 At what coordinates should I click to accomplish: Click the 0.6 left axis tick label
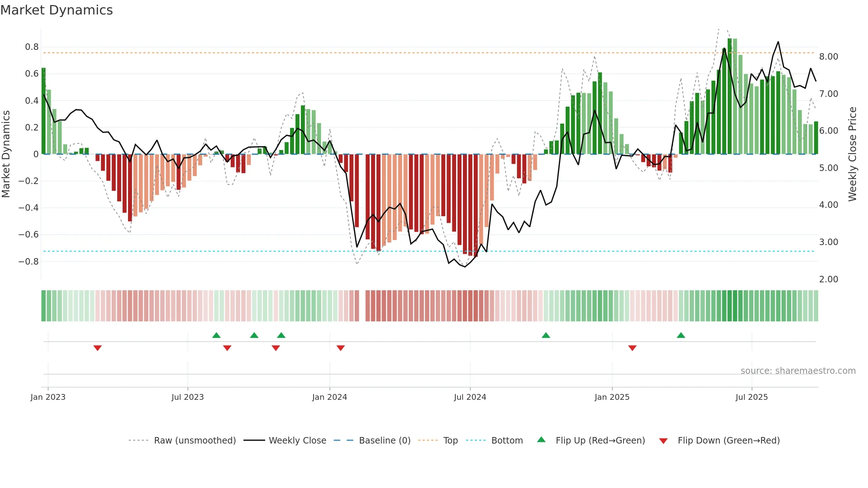[x=32, y=74]
